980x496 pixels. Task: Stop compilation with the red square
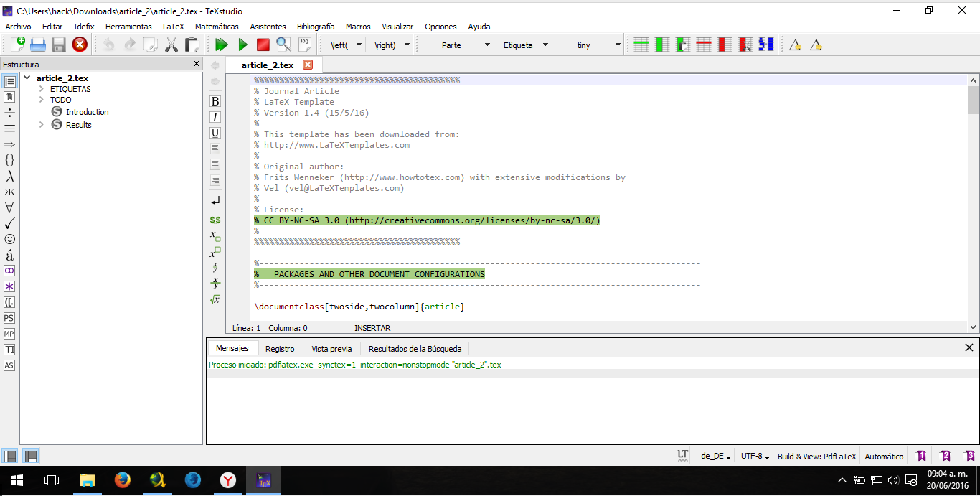tap(263, 45)
